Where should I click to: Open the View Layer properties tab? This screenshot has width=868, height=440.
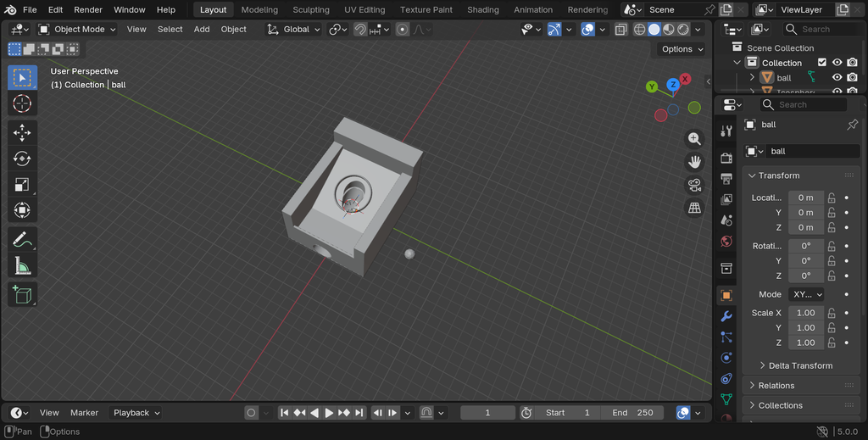726,199
